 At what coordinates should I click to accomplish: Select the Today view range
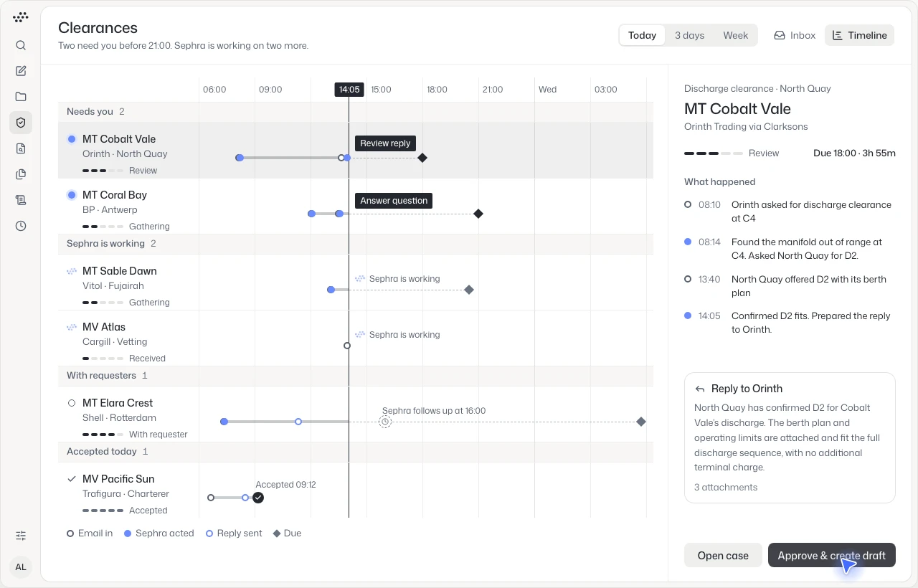pos(642,35)
